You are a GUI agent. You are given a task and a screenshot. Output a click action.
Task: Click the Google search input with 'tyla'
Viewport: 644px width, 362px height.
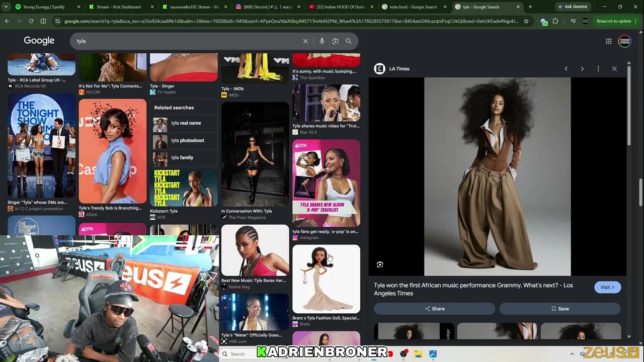[186, 41]
